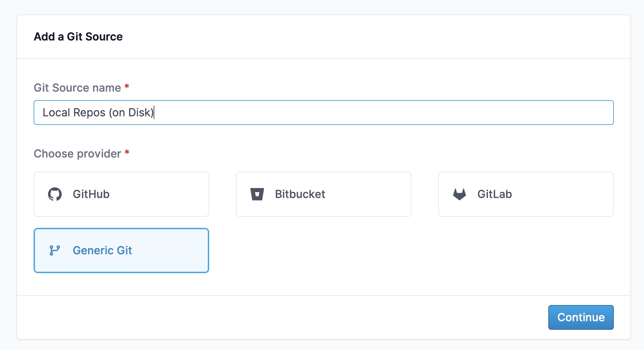644x350 pixels.
Task: Click the GitLab fox logo
Action: point(460,194)
